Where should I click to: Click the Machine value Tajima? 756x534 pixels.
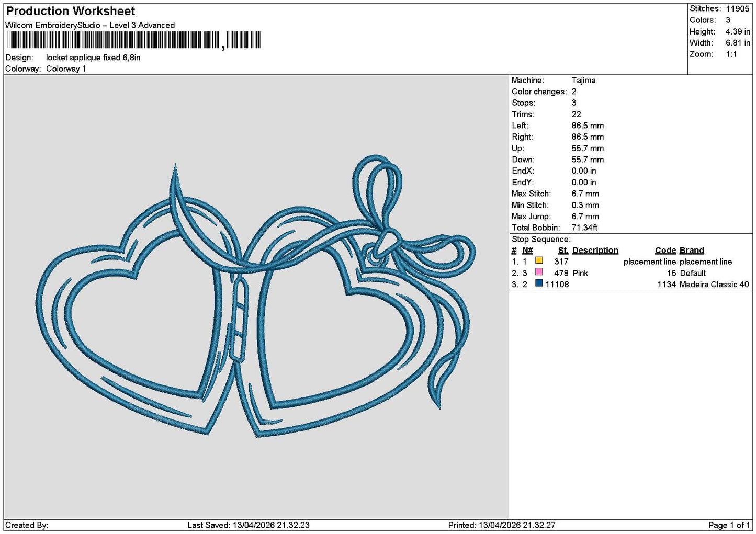pyautogui.click(x=583, y=81)
